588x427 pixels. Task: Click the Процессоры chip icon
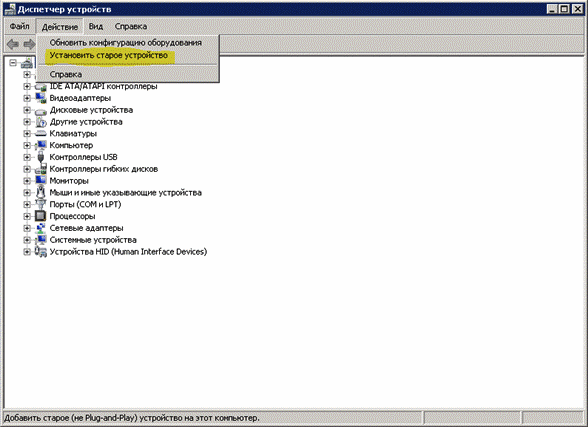click(40, 216)
